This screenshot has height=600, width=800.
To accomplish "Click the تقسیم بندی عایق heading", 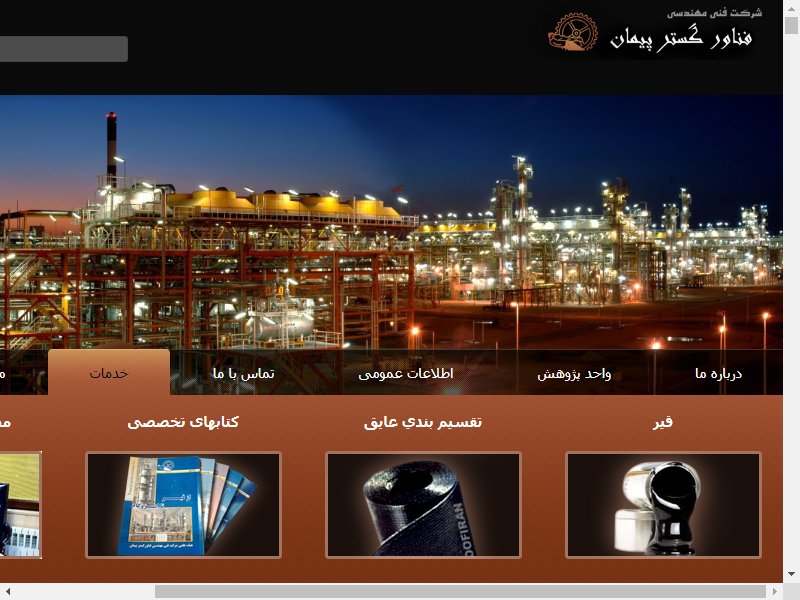I will [423, 422].
